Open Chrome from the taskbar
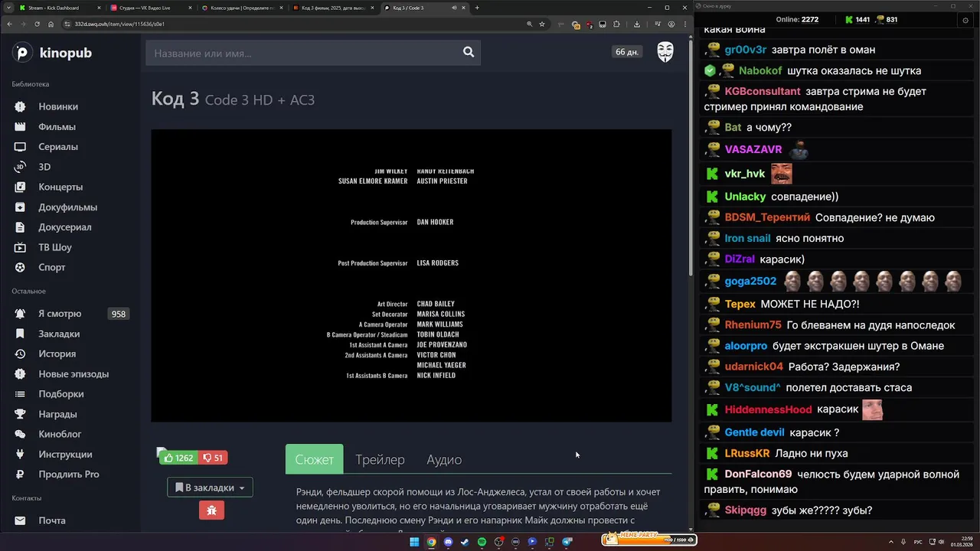Image resolution: width=980 pixels, height=551 pixels. pyautogui.click(x=431, y=542)
